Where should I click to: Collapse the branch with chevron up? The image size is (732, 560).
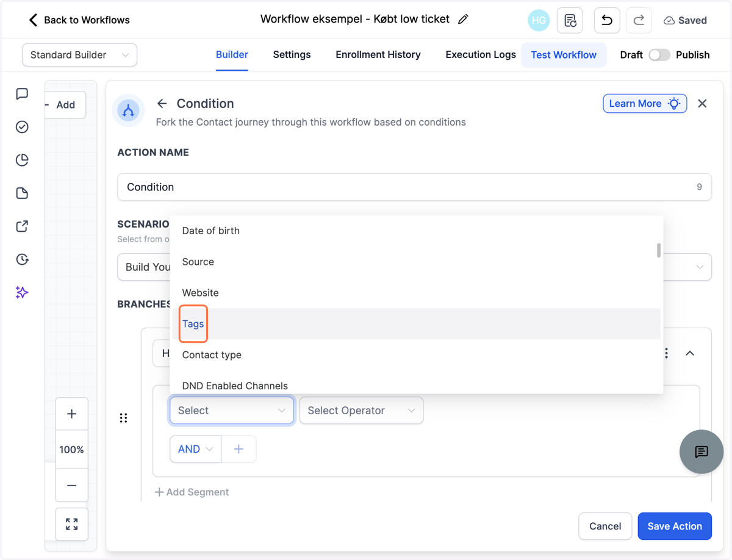click(x=690, y=353)
